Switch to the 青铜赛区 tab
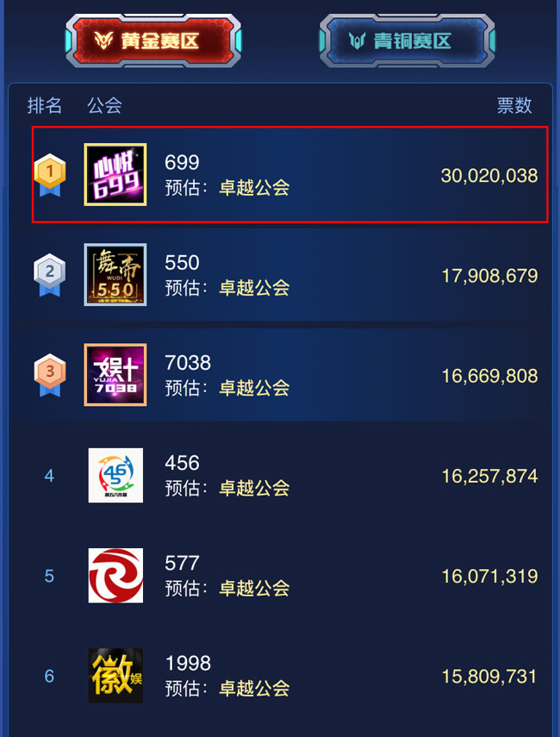The image size is (560, 737). (x=407, y=41)
